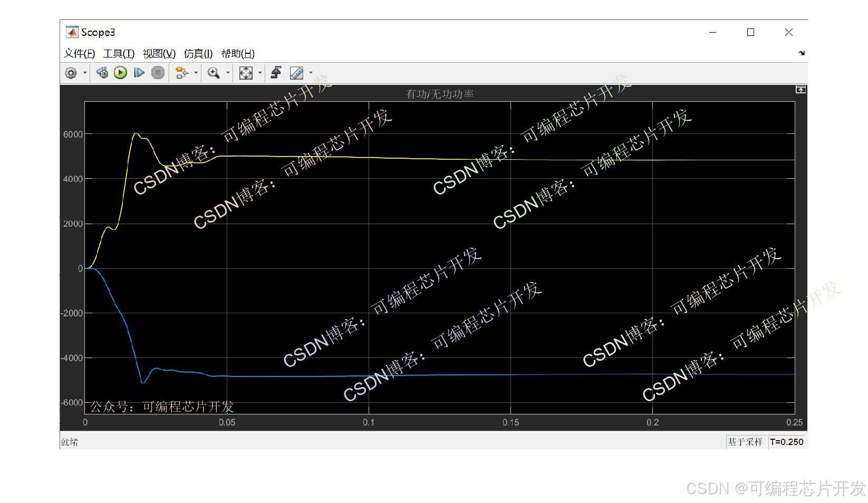Click the 0.1 x-axis tick label

coord(369,422)
